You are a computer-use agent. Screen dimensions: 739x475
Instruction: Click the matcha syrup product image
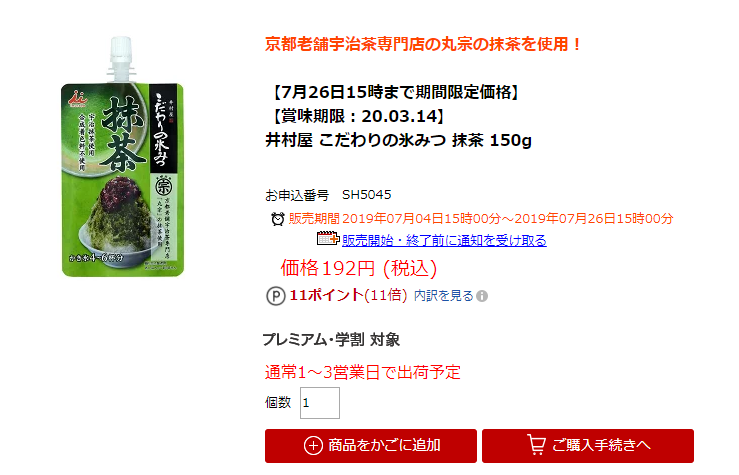[x=123, y=156]
